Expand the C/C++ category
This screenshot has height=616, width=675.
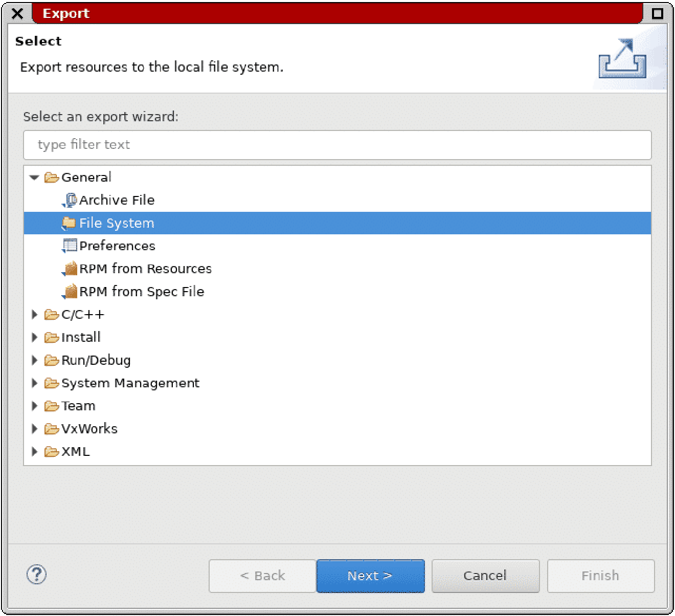coord(34,314)
